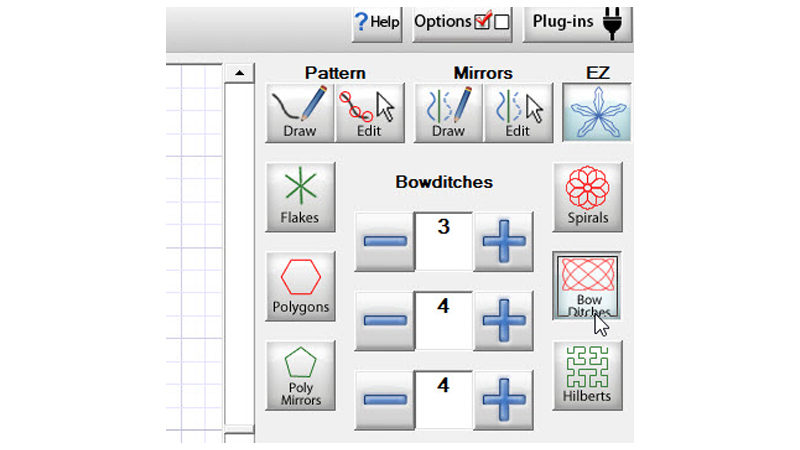Click the Bow Ditches generator button

click(x=587, y=285)
